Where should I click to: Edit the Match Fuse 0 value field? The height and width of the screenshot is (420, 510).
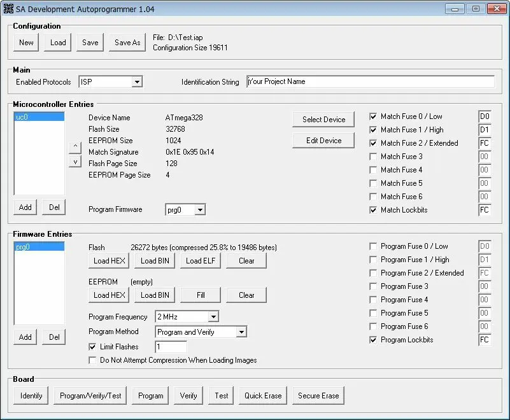click(485, 116)
